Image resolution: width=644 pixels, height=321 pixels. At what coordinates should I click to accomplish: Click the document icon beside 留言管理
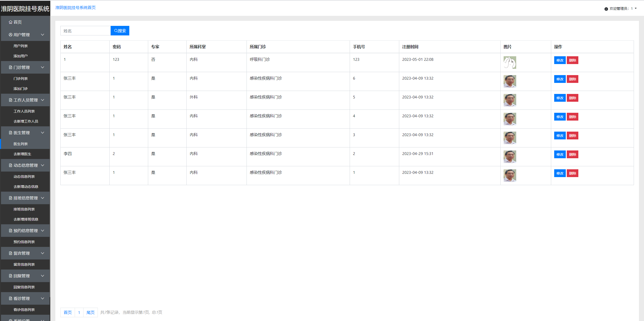[10, 253]
